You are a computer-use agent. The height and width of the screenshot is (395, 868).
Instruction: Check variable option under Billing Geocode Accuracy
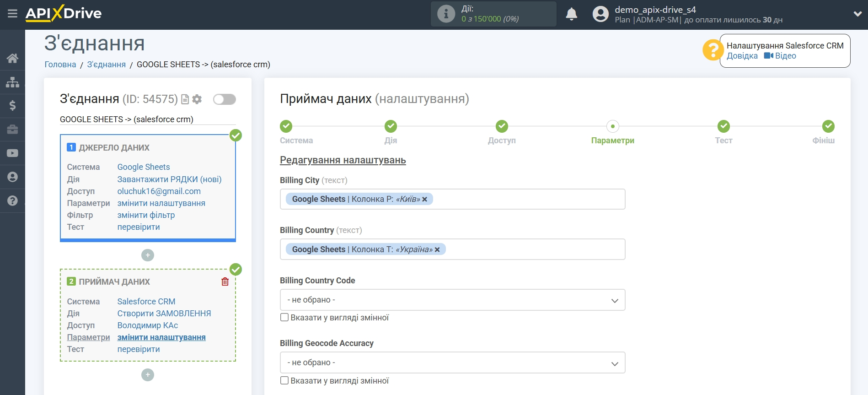click(x=284, y=380)
